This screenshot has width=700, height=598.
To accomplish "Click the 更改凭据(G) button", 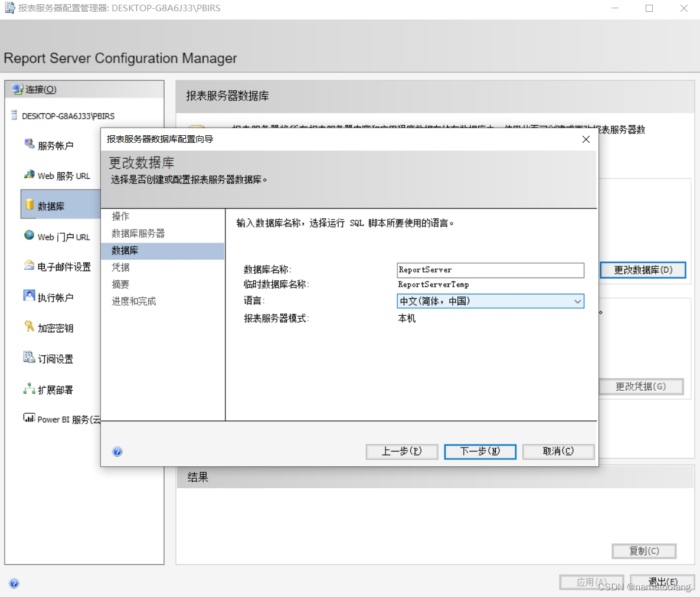I will [x=642, y=387].
